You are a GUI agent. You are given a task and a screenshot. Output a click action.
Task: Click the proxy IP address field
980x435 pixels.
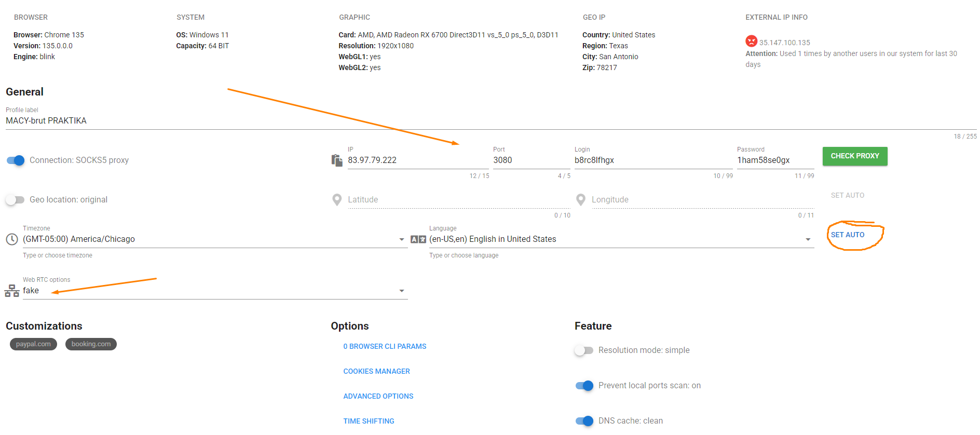[415, 160]
